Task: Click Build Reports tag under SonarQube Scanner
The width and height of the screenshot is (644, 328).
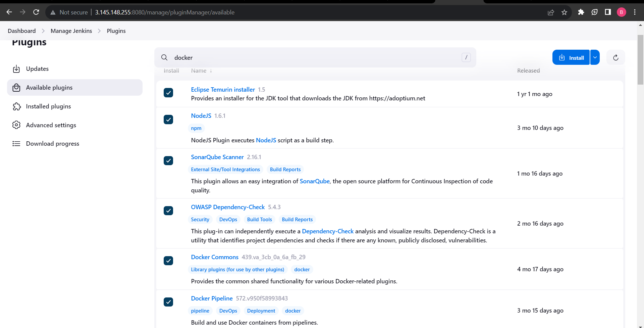Action: [x=285, y=170]
